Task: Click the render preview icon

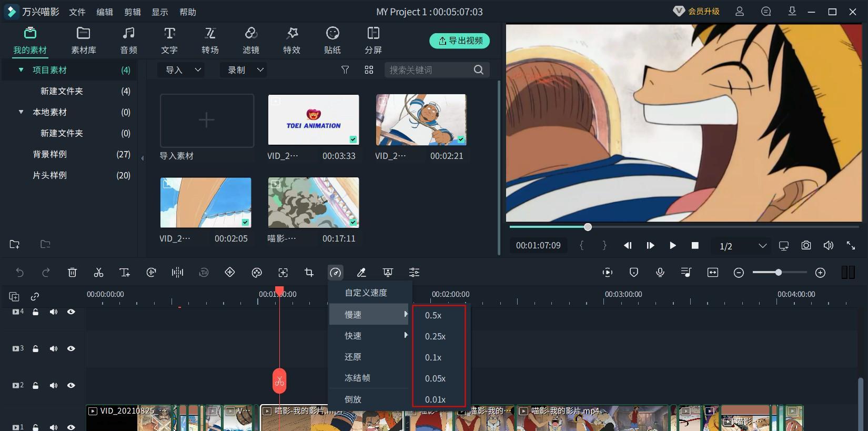Action: pyautogui.click(x=608, y=272)
